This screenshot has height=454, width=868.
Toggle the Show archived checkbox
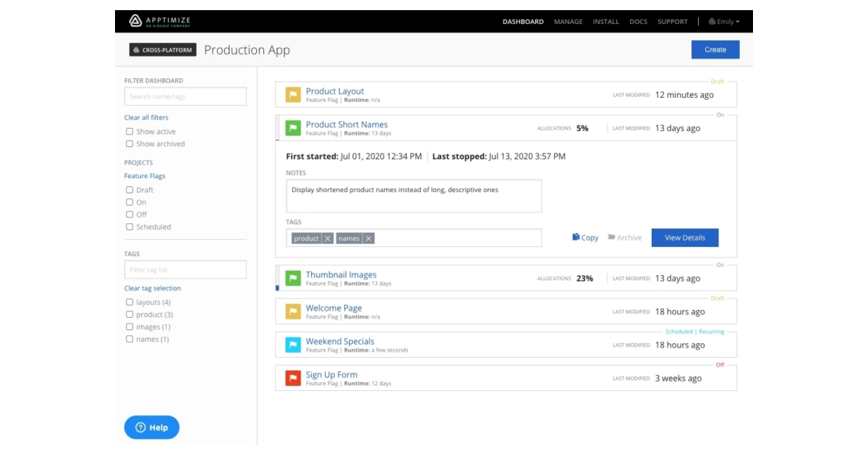[x=129, y=144]
